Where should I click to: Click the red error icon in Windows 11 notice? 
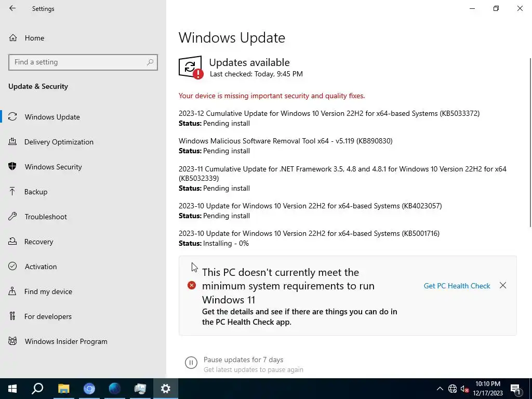click(x=192, y=285)
